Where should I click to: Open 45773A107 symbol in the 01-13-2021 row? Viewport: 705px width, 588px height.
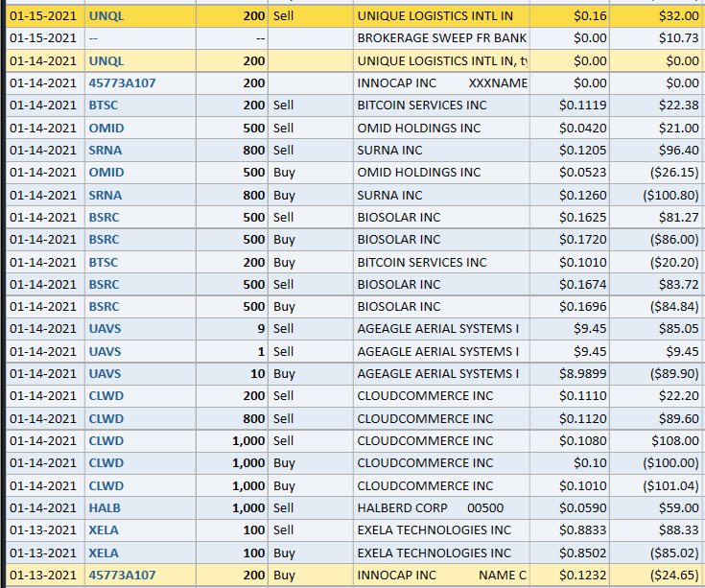(x=122, y=575)
